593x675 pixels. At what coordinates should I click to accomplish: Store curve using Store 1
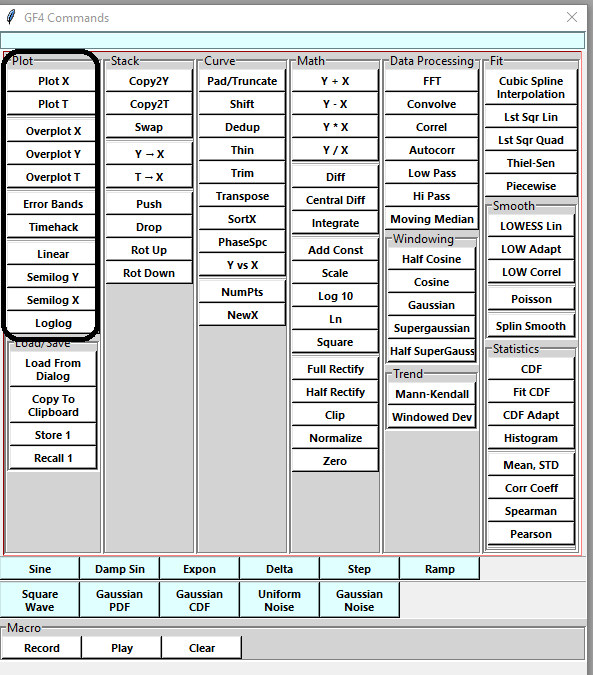[53, 435]
